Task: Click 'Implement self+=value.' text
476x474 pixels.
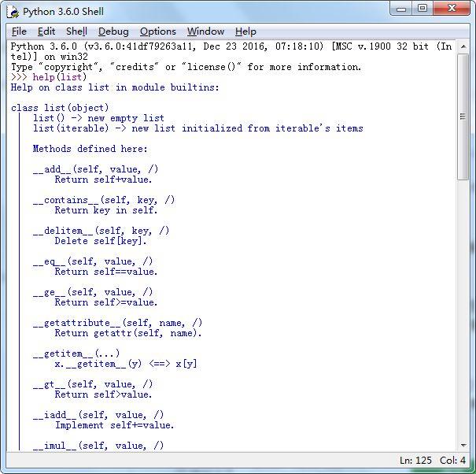Action: pos(114,425)
